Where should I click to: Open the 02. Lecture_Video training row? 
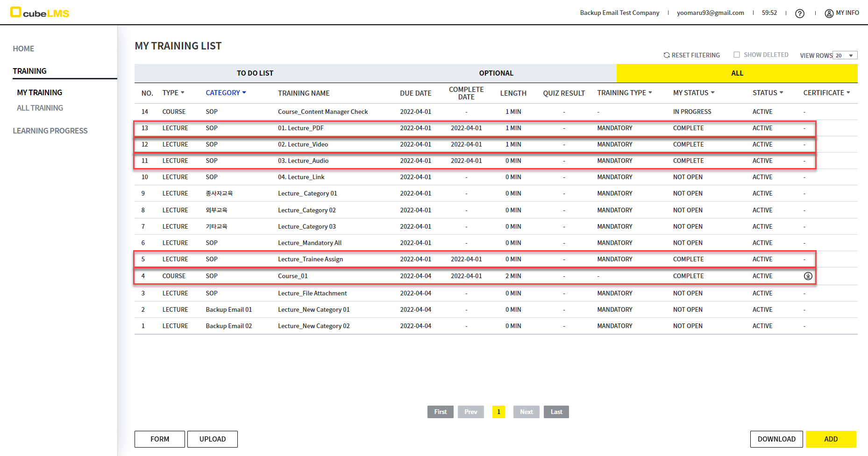pos(303,145)
